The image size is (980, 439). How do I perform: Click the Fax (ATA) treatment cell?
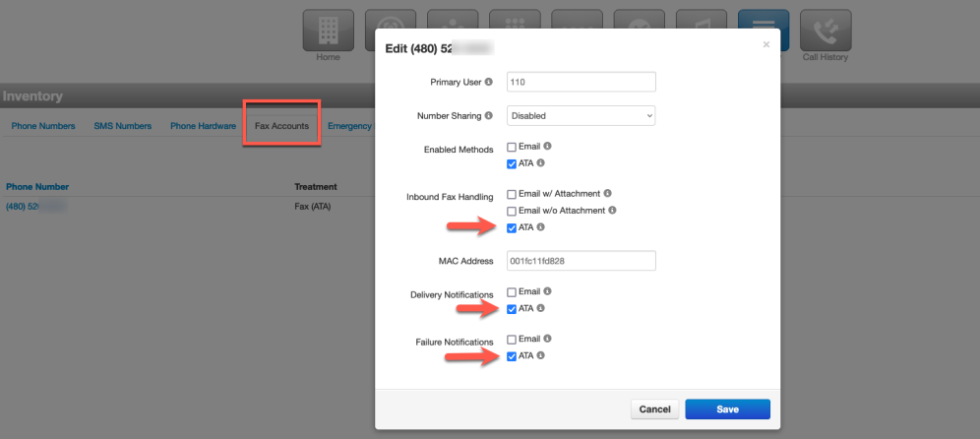click(313, 207)
